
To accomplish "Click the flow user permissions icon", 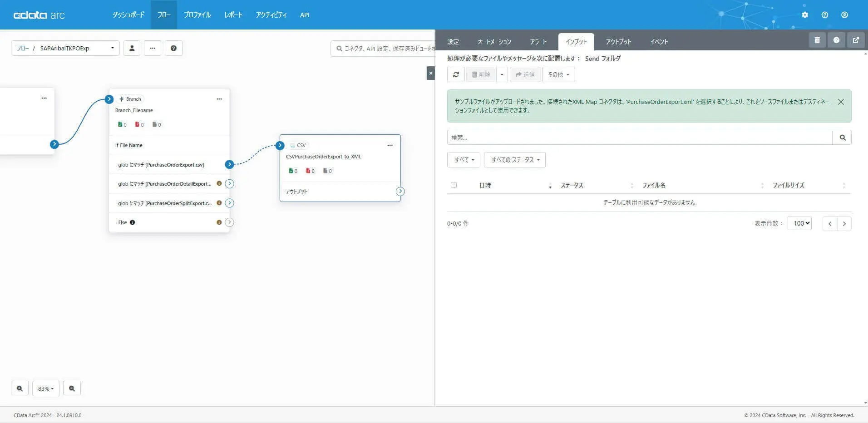I will click(132, 48).
